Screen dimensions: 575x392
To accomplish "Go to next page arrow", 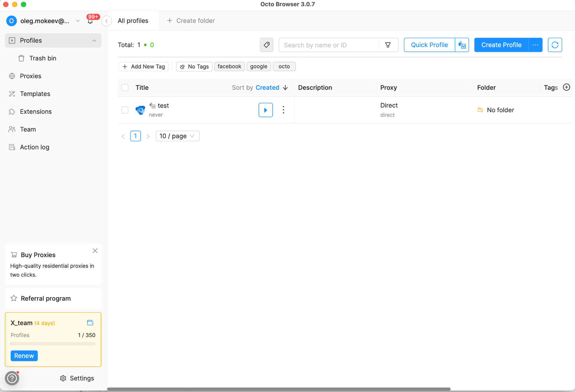I will click(x=148, y=136).
